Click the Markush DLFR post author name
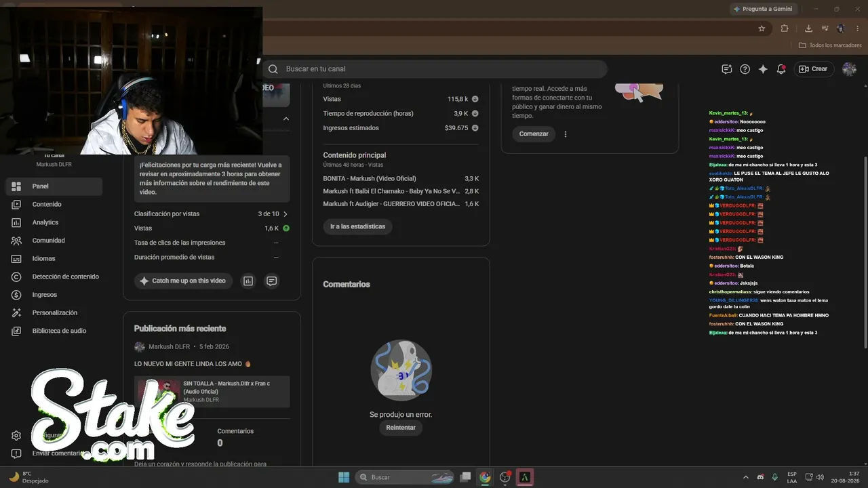 tap(170, 347)
